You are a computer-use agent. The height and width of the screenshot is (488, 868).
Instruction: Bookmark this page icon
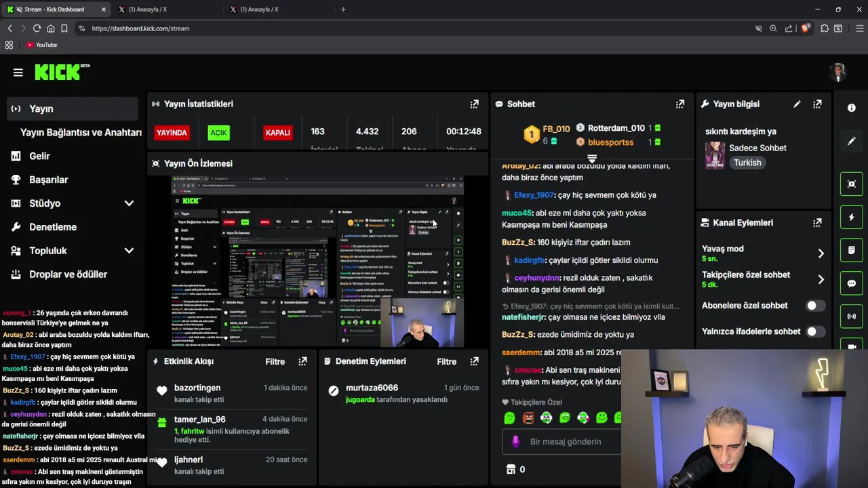(x=64, y=28)
